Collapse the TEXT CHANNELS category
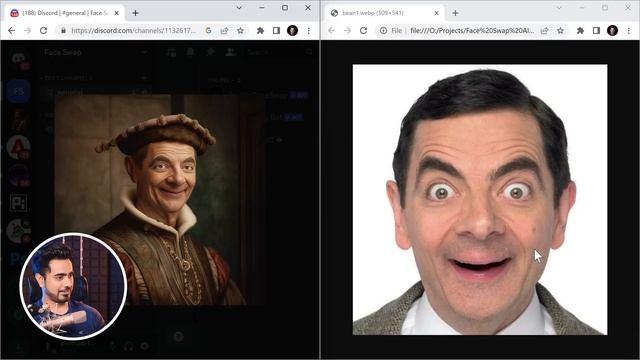 pyautogui.click(x=67, y=78)
